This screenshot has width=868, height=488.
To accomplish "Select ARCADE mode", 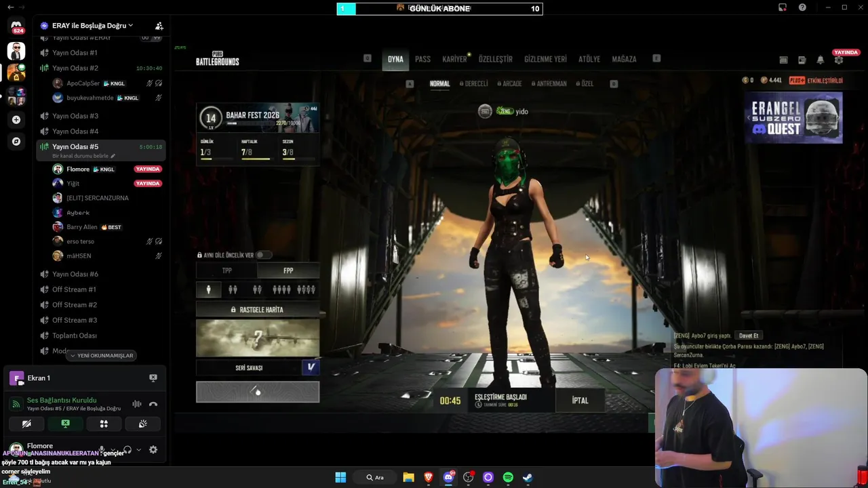I will (x=509, y=84).
